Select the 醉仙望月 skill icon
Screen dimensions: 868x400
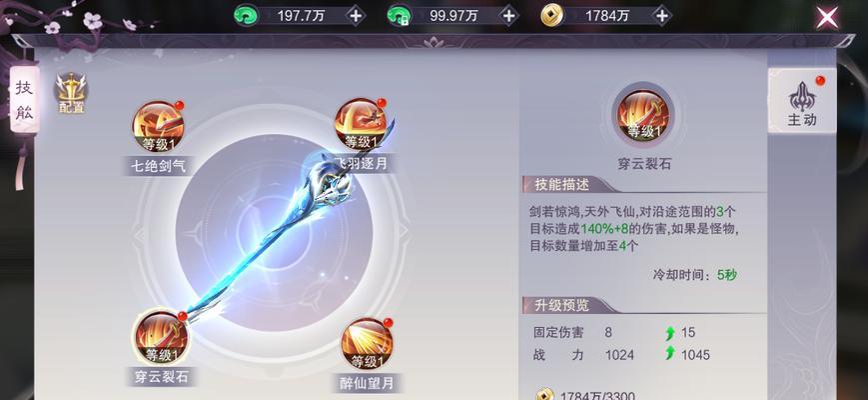(x=367, y=344)
